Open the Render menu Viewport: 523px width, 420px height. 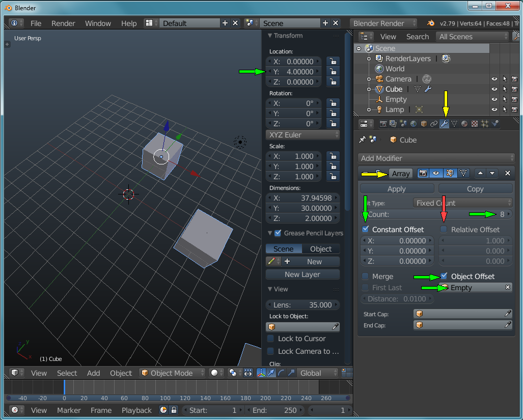(63, 23)
